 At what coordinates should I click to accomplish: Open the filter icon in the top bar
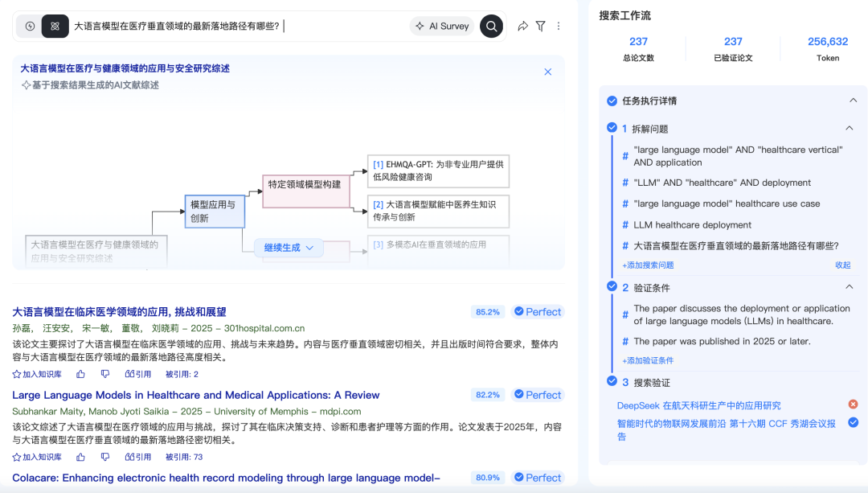pyautogui.click(x=541, y=26)
